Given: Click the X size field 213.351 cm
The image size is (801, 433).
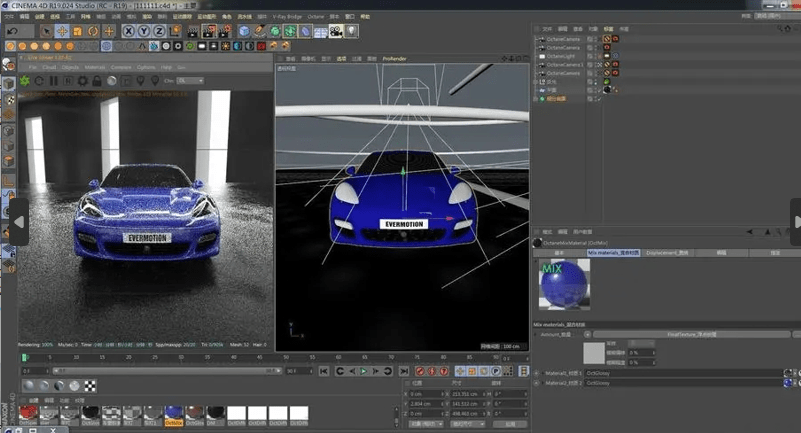Looking at the screenshot, I should pyautogui.click(x=469, y=394).
